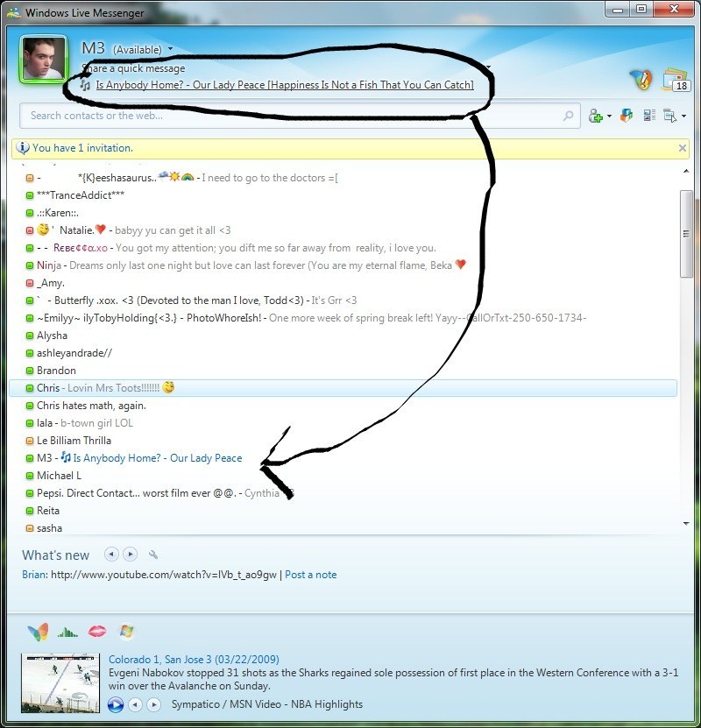Click the music icon in M3's contact row
The image size is (701, 728).
(x=66, y=458)
